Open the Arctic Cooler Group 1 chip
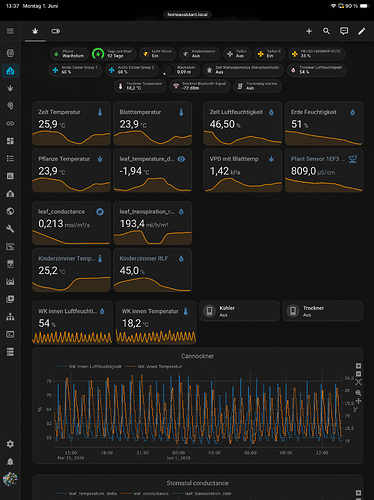Viewport: 374px width, 500px height. pyautogui.click(x=75, y=70)
